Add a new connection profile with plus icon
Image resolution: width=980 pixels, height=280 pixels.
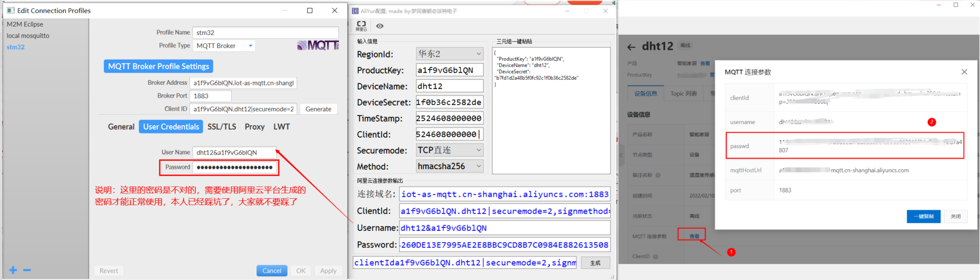click(x=13, y=270)
